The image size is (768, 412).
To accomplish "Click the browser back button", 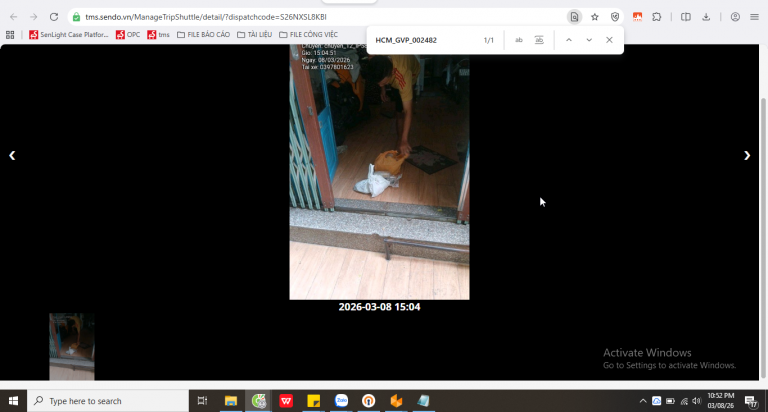I will click(x=13, y=17).
